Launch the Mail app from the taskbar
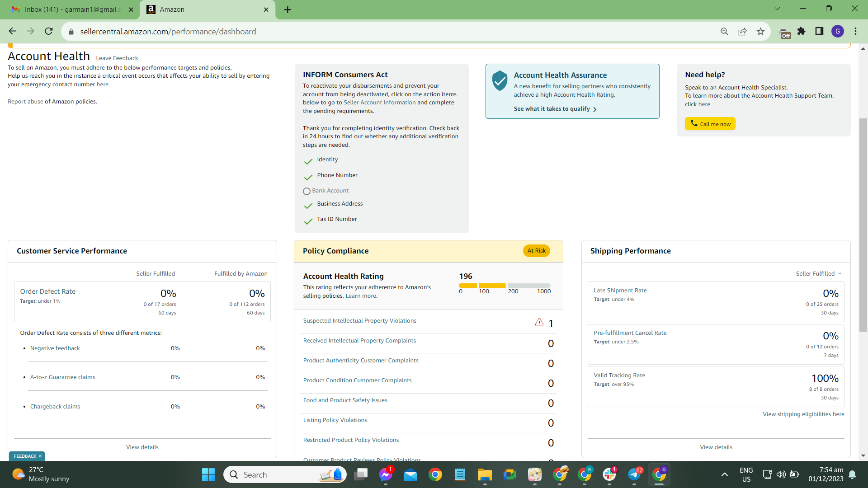The image size is (868, 488). 410,474
